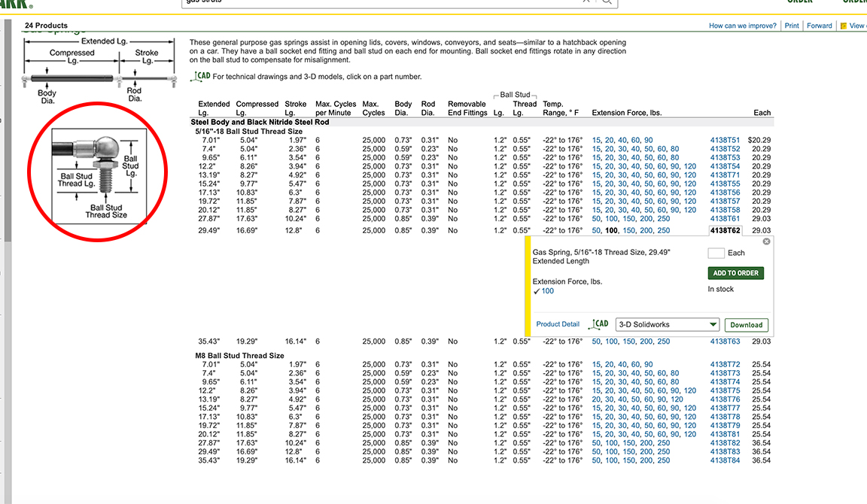Open part number 4138T82
867x504 pixels.
(724, 443)
